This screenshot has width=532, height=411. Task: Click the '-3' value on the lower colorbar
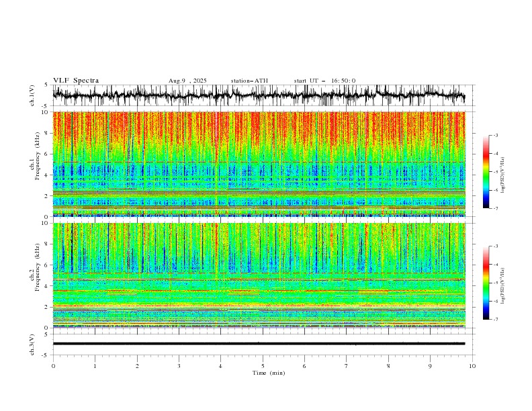[x=496, y=246]
